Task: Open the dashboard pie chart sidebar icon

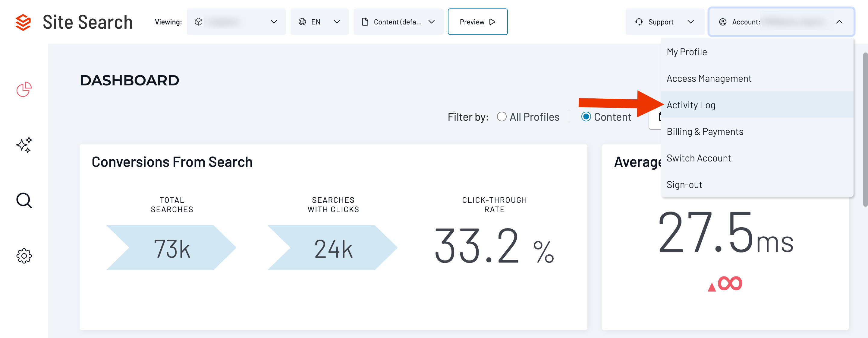Action: tap(24, 89)
